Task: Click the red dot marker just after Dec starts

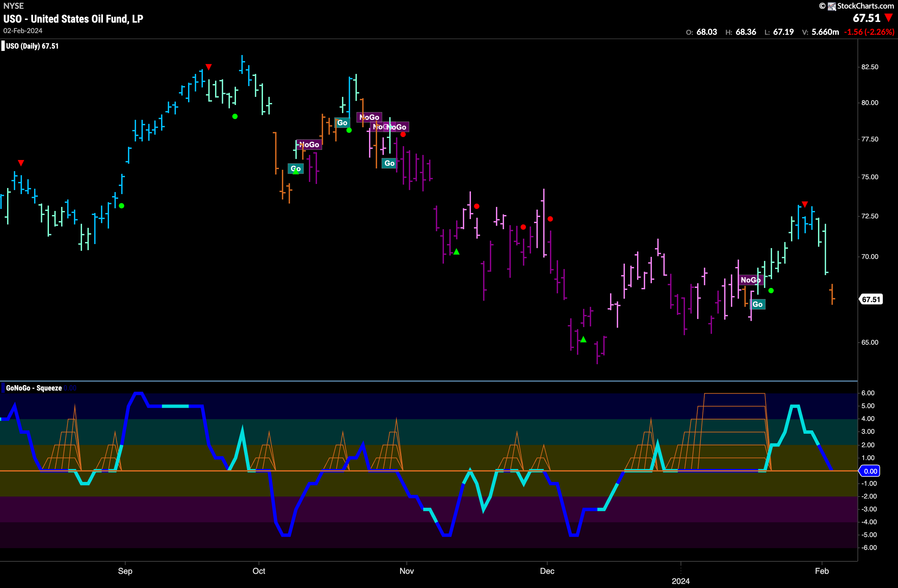Action: (551, 219)
